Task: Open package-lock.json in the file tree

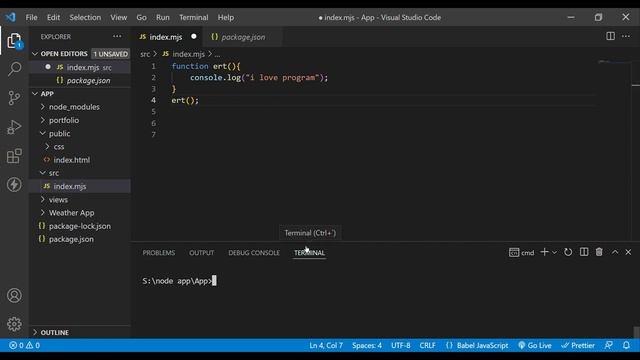Action: 80,226
